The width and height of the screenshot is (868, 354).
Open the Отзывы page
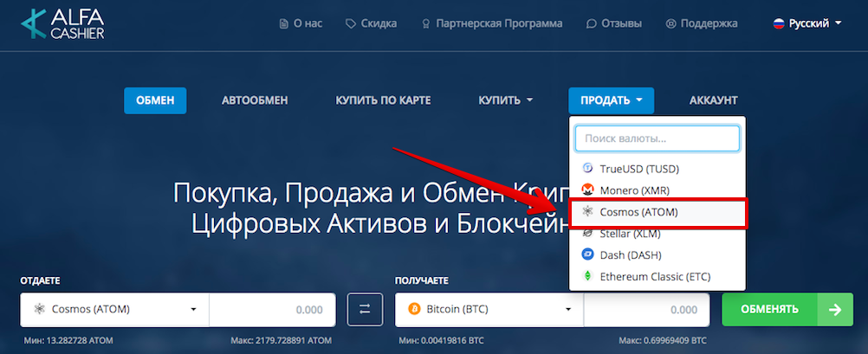[614, 23]
